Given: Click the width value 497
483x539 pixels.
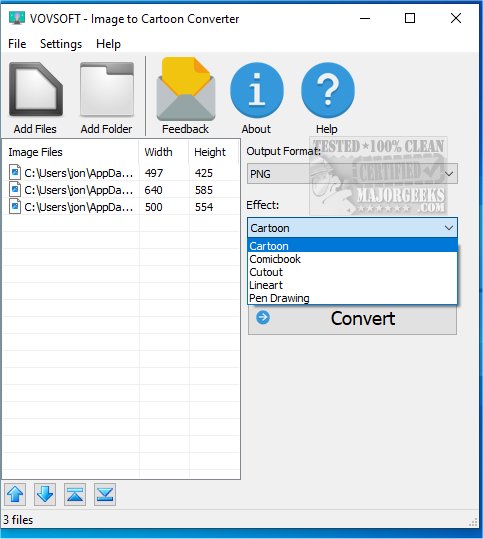Looking at the screenshot, I should click(x=154, y=173).
